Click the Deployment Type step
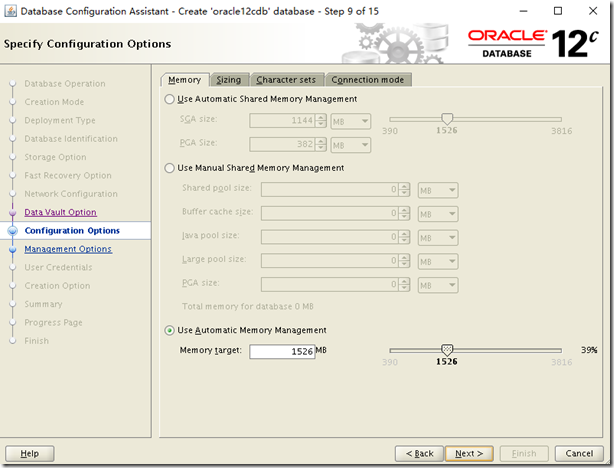The height and width of the screenshot is (468, 614). [60, 121]
